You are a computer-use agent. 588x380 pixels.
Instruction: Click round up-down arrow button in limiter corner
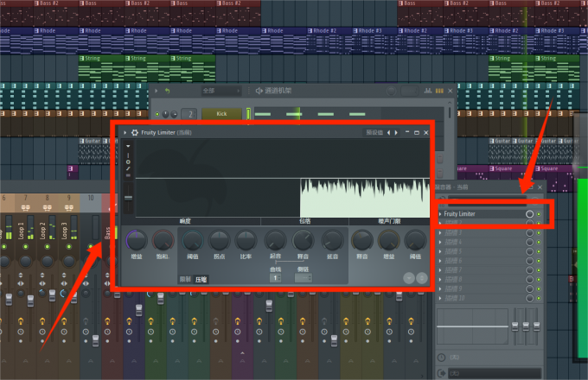pyautogui.click(x=422, y=278)
